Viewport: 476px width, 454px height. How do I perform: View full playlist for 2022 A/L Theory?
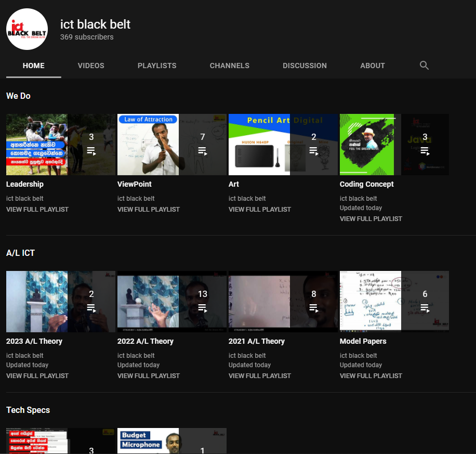(x=149, y=376)
